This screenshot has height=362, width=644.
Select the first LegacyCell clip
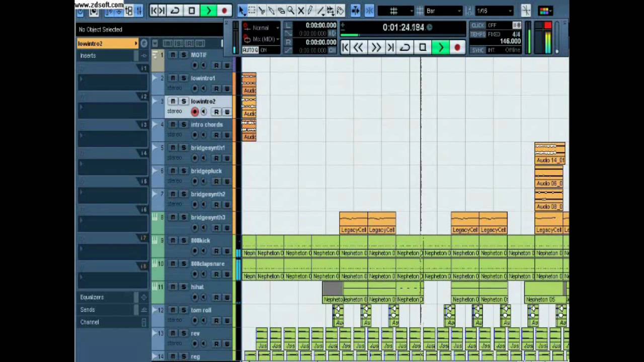354,223
